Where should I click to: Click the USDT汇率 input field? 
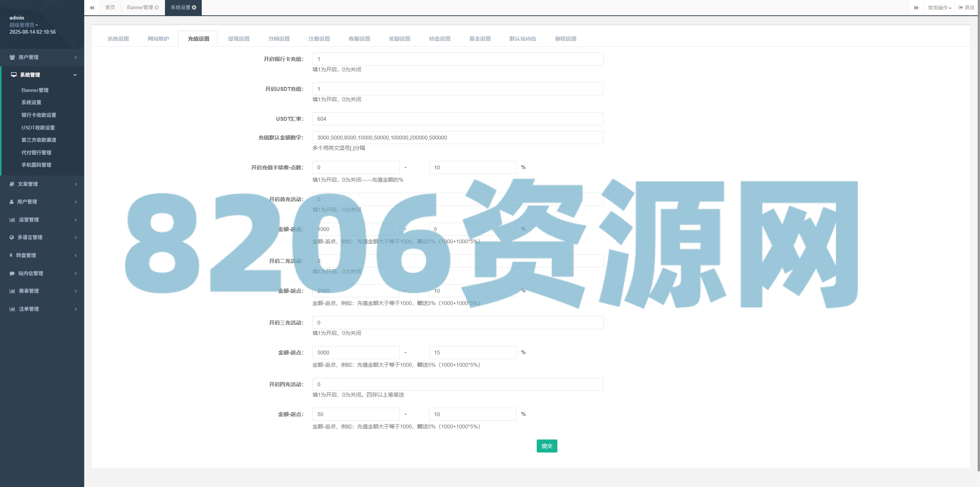(x=457, y=119)
